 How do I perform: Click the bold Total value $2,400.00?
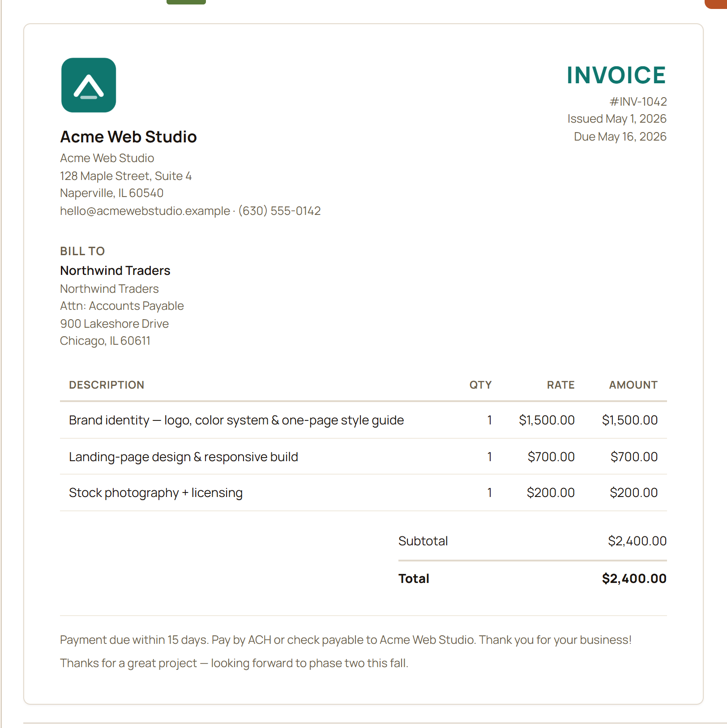pyautogui.click(x=634, y=578)
